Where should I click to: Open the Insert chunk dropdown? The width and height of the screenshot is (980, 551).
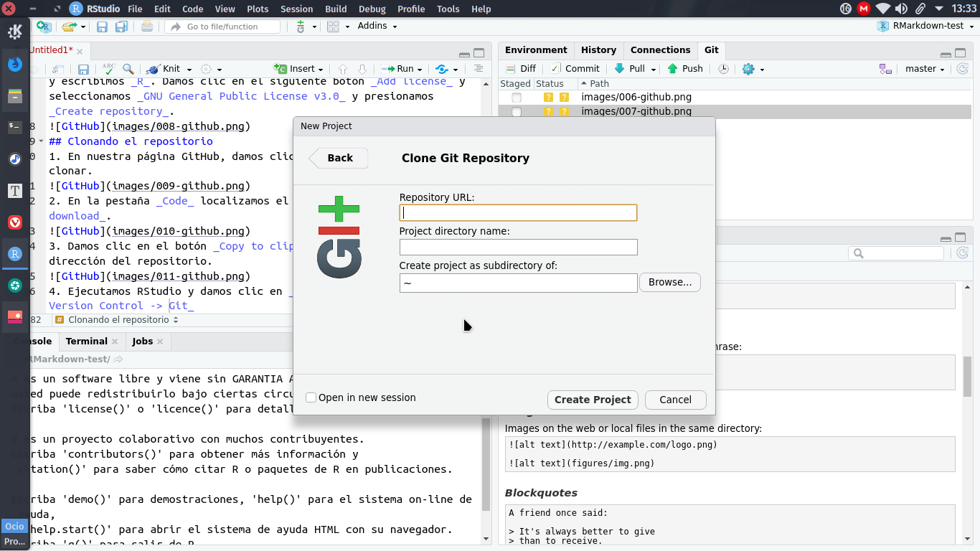click(x=300, y=69)
